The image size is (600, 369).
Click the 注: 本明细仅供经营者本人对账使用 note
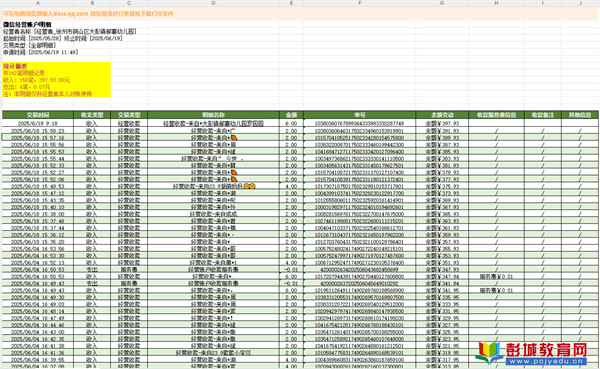47,94
